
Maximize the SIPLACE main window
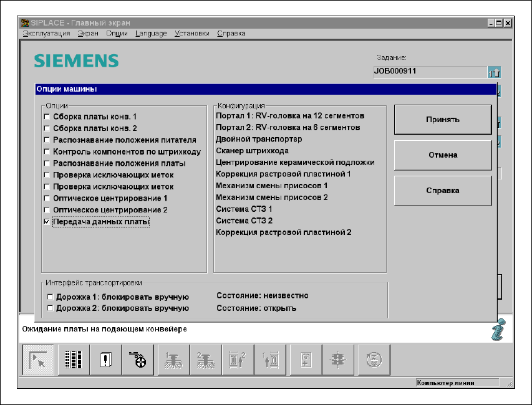[499, 23]
